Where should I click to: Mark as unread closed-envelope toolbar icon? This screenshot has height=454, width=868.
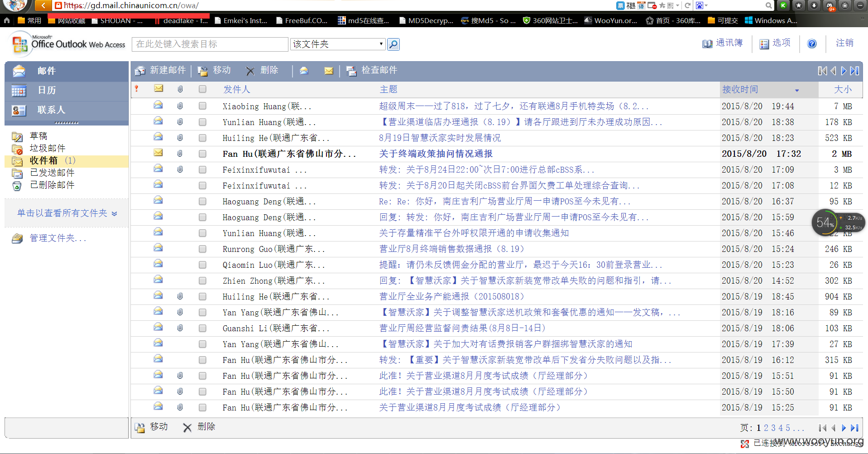click(329, 71)
